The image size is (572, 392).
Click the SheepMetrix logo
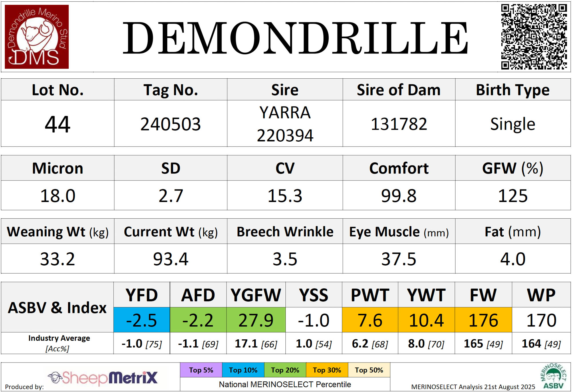[x=103, y=378]
